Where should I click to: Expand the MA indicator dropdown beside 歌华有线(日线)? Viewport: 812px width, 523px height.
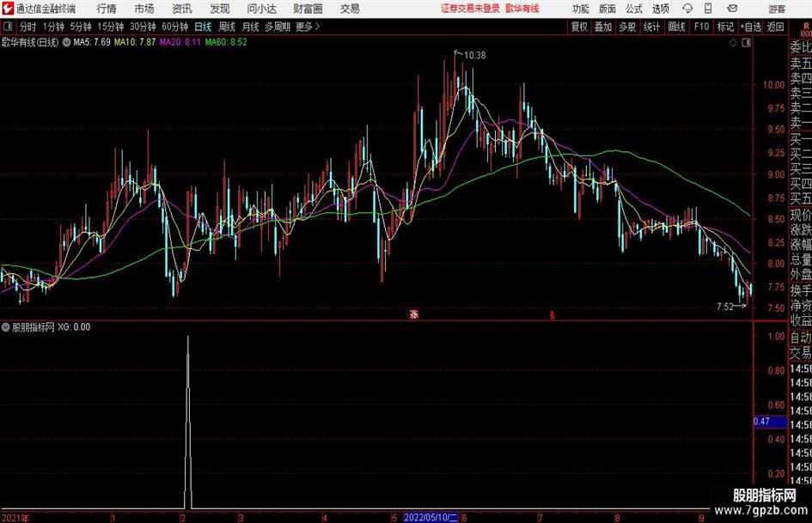(67, 42)
